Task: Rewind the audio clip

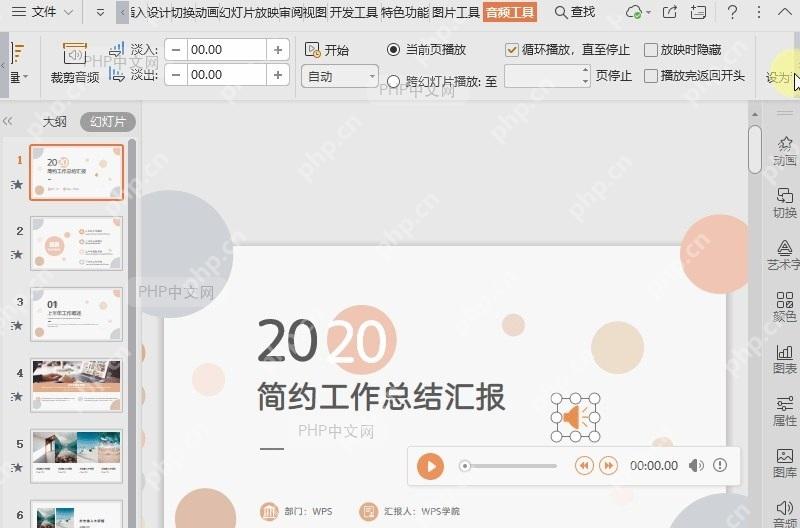Action: tap(584, 466)
